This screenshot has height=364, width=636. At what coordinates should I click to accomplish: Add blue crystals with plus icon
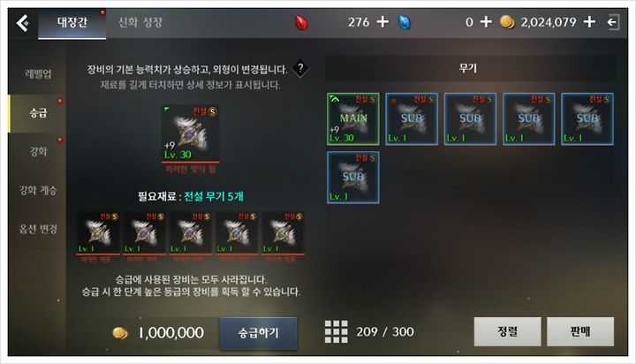click(x=486, y=21)
